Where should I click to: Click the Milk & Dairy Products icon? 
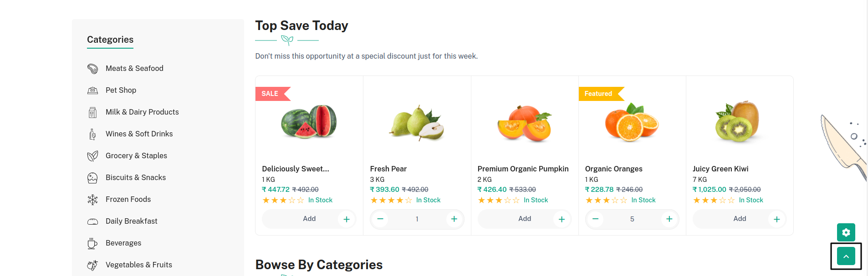pyautogui.click(x=92, y=112)
